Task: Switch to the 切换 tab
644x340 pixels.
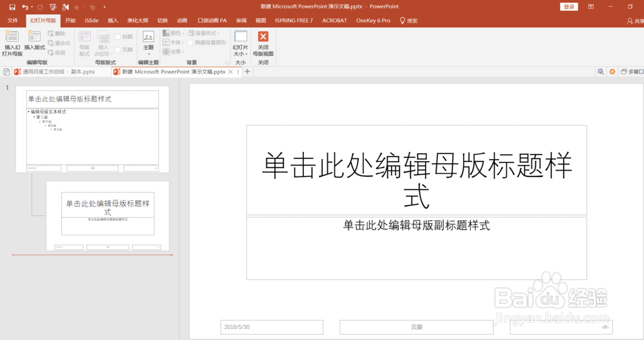Action: pos(162,21)
